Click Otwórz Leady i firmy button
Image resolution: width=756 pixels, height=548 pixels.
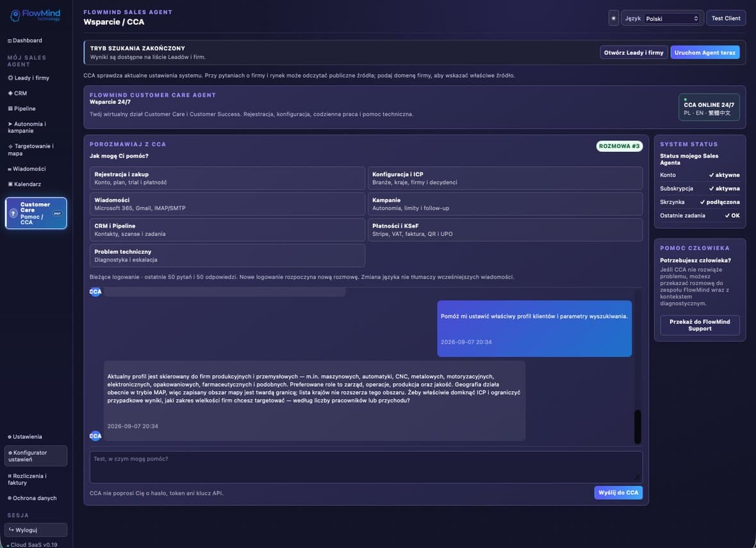pos(634,53)
